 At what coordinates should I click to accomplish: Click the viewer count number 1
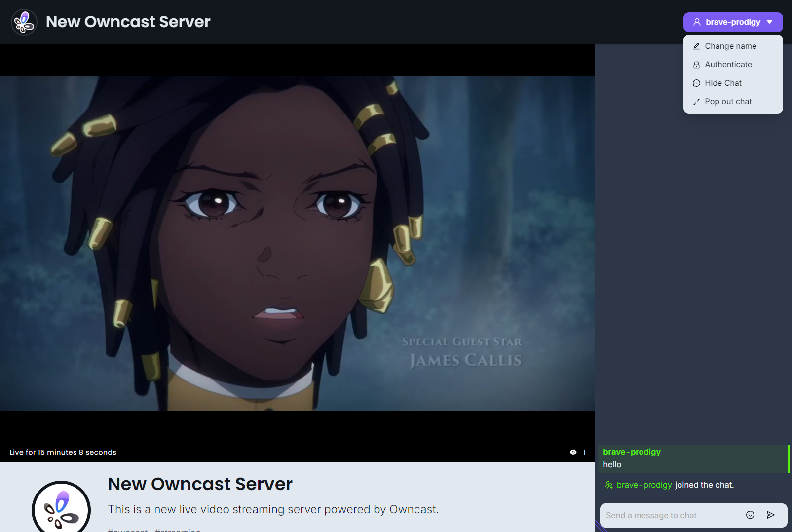(584, 452)
